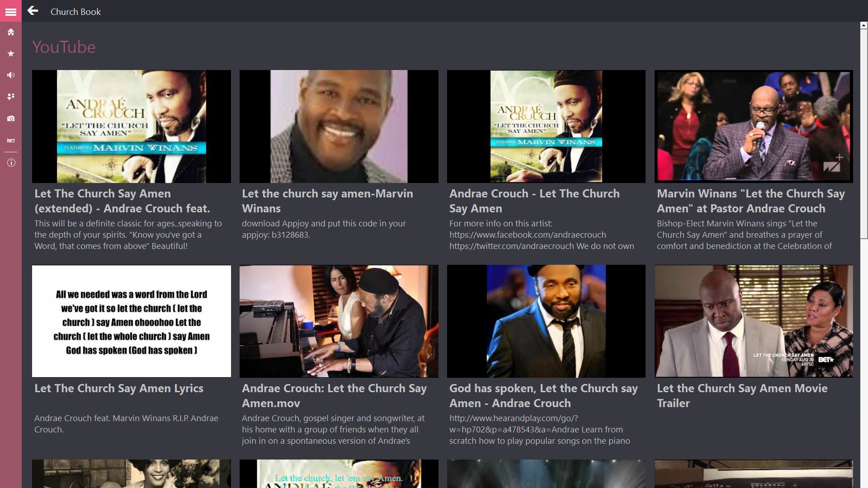Screen dimensions: 868x488
Task: Open Let The Church Say Amen (extended) thumbnail
Action: click(x=132, y=127)
